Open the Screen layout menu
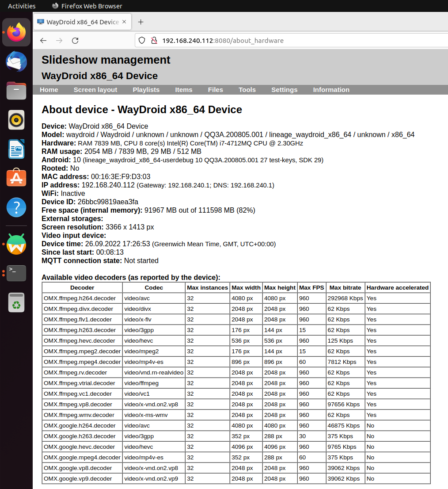Screen dimensions: 448x489 [95, 90]
